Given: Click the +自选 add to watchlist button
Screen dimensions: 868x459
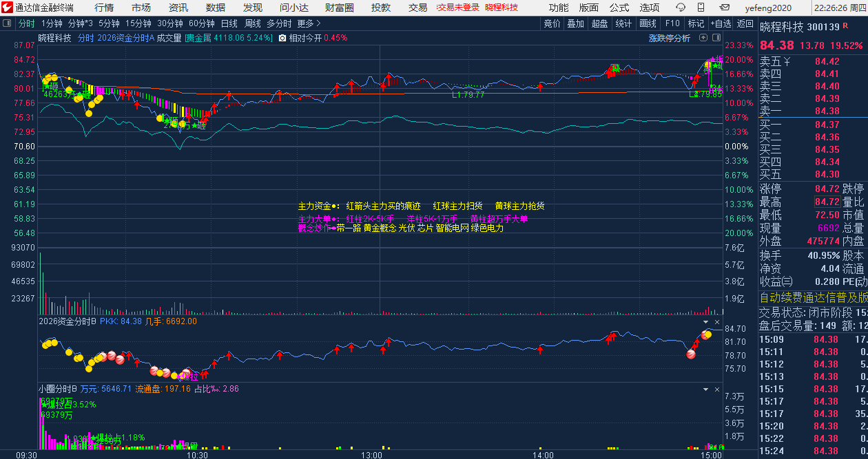Looking at the screenshot, I should (721, 23).
